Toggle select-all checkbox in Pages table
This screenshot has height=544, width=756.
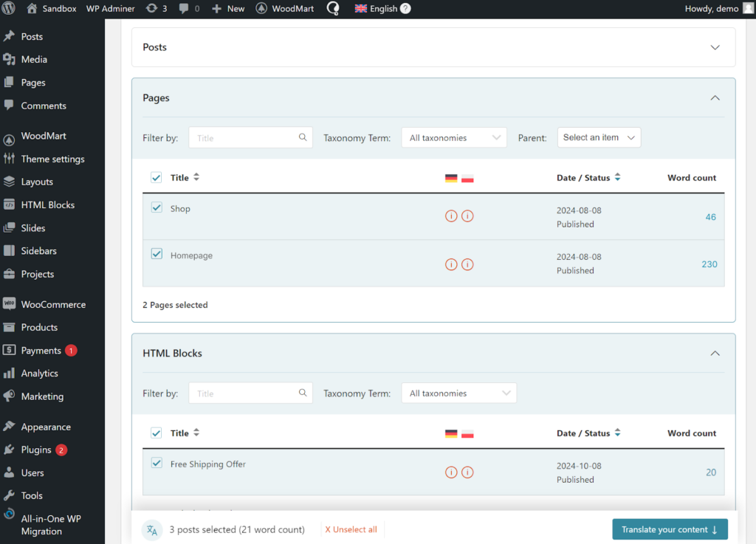coord(157,178)
